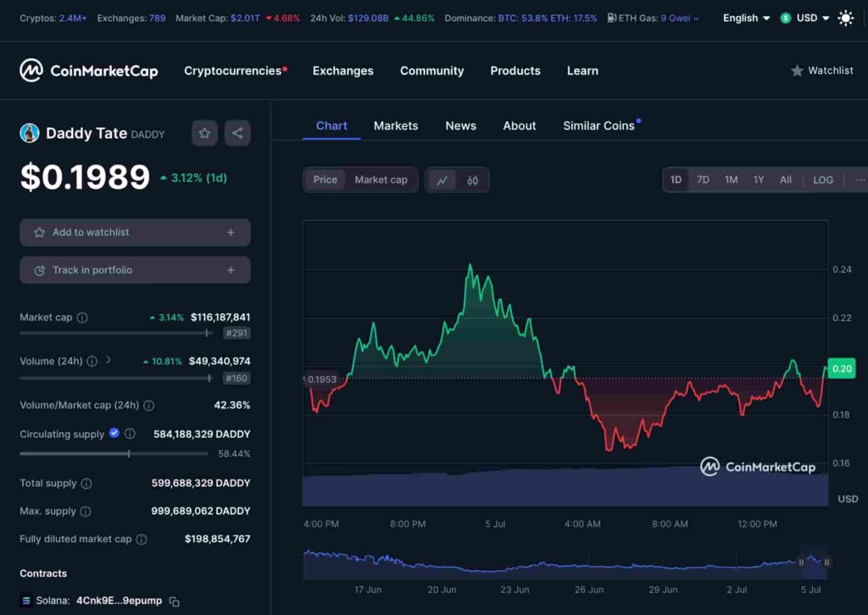Click the Solana contract 4Cnk9E...9epump
The width and height of the screenshot is (868, 615).
(119, 601)
